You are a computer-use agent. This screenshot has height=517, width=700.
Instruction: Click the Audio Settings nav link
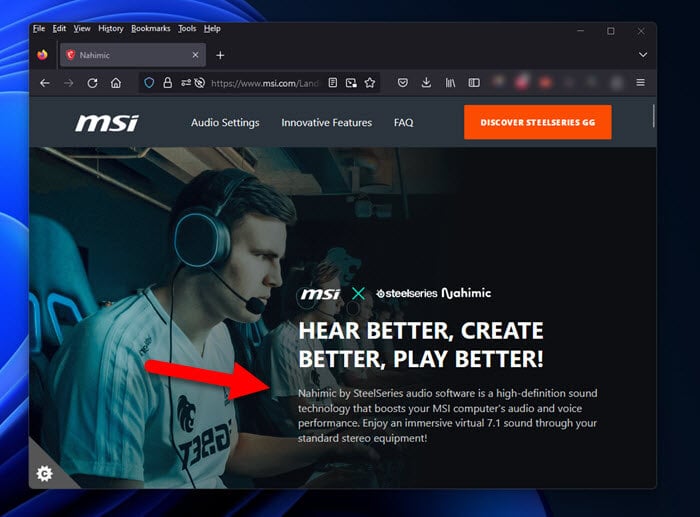(225, 123)
